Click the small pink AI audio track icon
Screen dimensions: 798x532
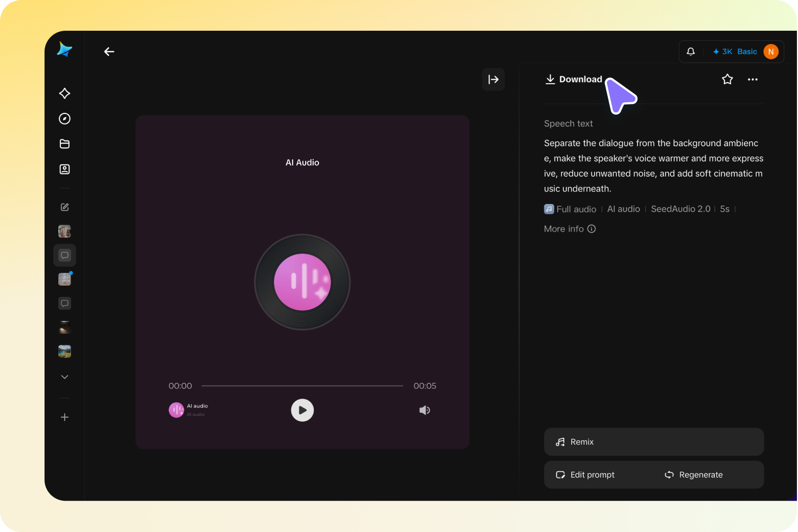point(176,410)
